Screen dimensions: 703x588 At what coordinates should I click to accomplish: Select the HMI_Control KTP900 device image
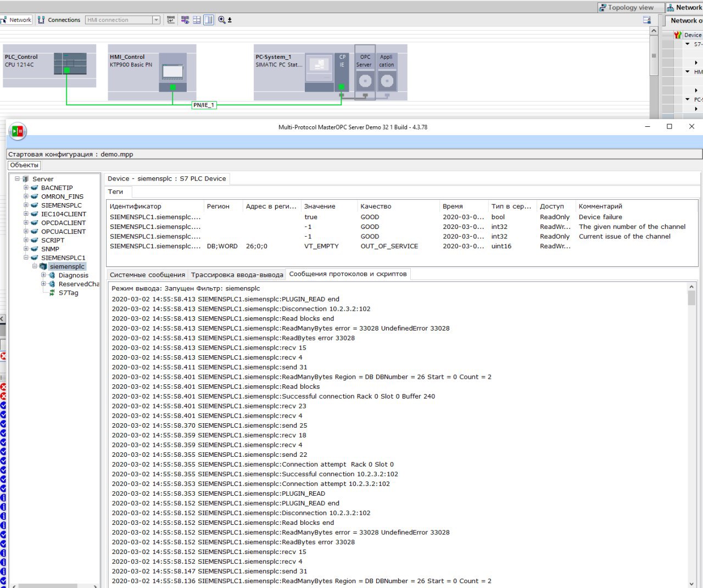(172, 71)
